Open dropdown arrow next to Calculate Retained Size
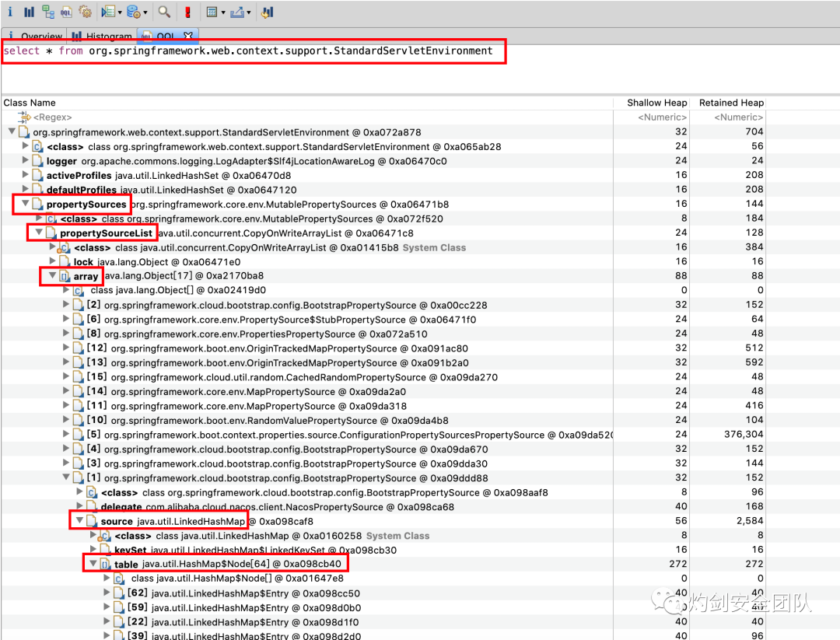Image resolution: width=840 pixels, height=640 pixels. pyautogui.click(x=223, y=12)
